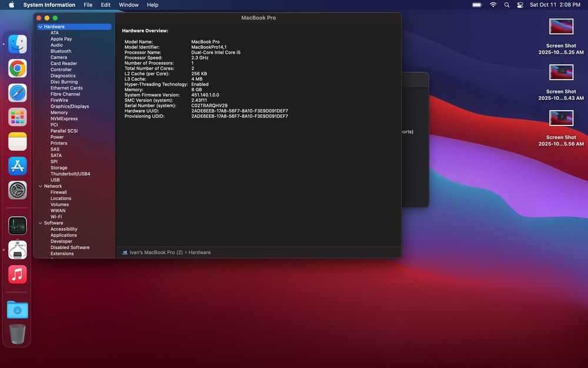Open the Trash in the Dock
This screenshot has width=588, height=368.
coord(18,334)
